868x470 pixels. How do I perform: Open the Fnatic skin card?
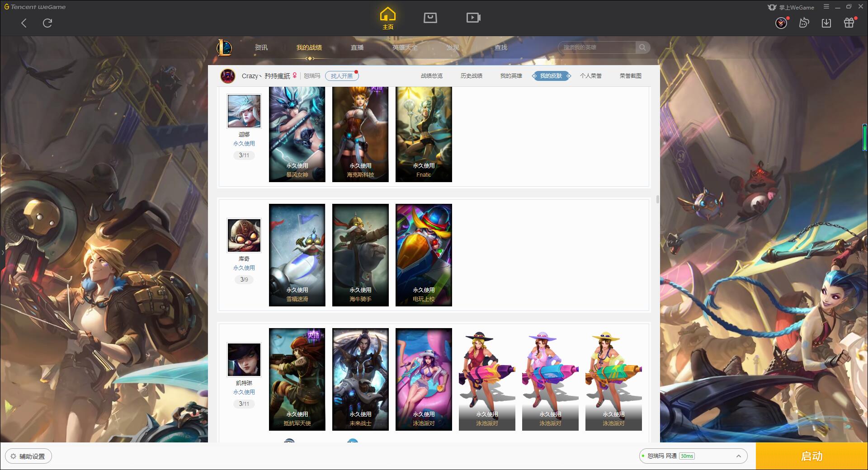(424, 134)
